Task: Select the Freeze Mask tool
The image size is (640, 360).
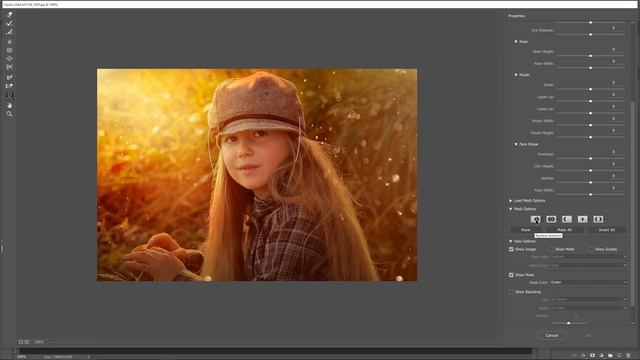Action: pyautogui.click(x=9, y=77)
